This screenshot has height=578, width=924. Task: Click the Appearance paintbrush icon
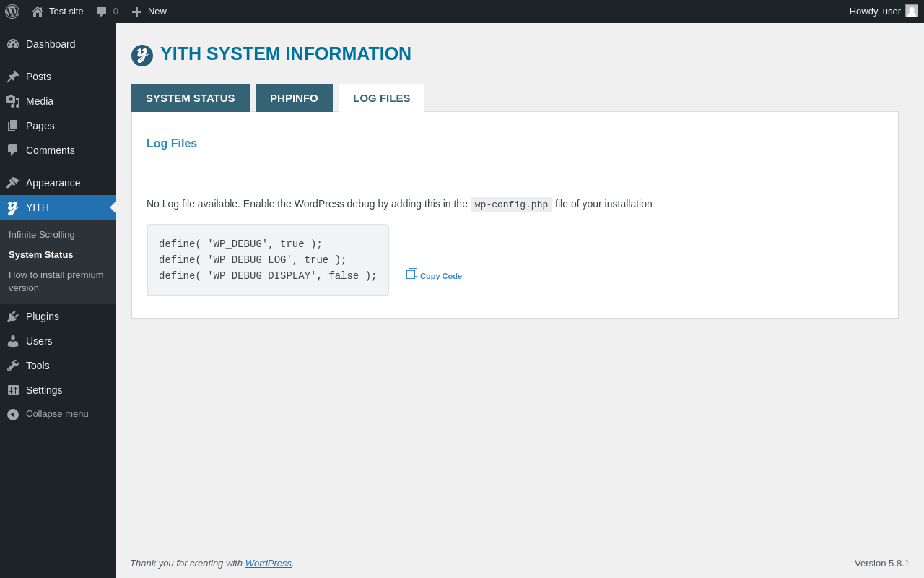(x=13, y=183)
